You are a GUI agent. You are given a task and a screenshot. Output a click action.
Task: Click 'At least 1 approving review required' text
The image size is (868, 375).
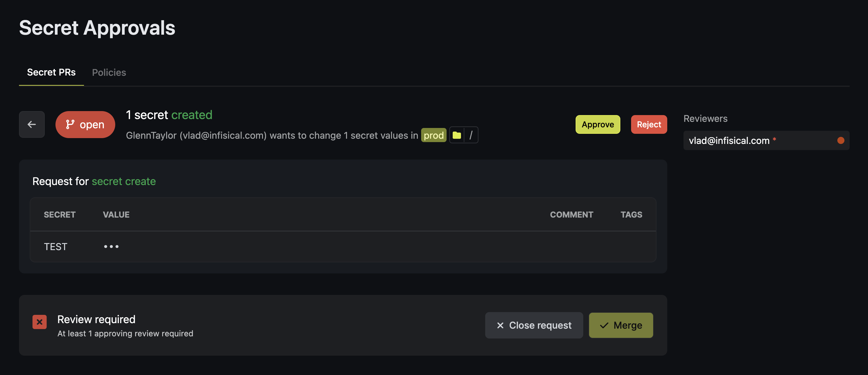tap(125, 333)
